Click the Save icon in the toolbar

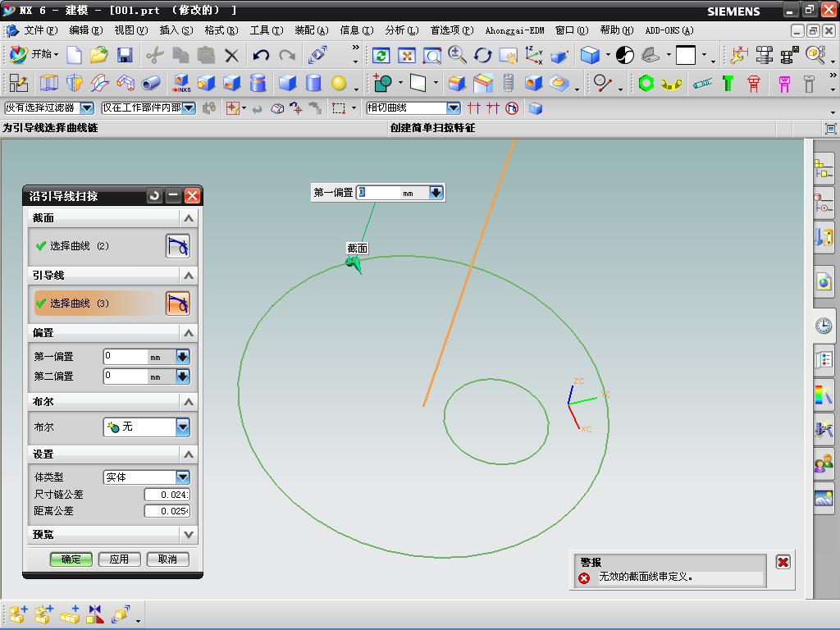pyautogui.click(x=125, y=55)
